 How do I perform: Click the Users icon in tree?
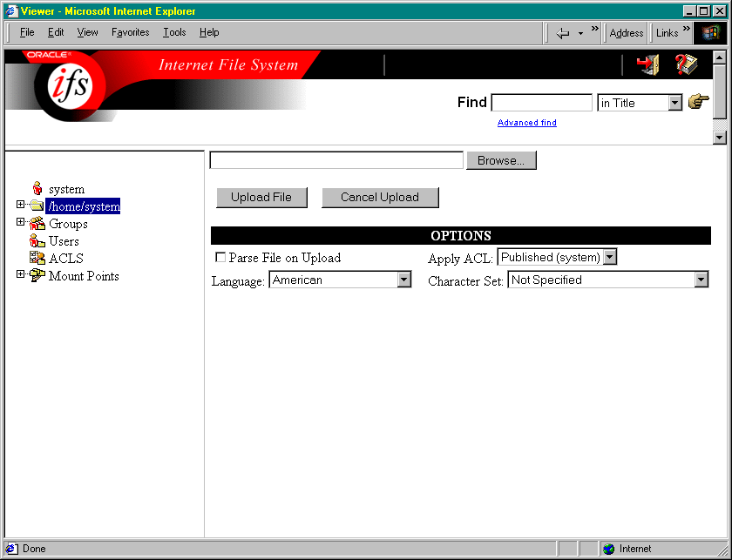(37, 240)
